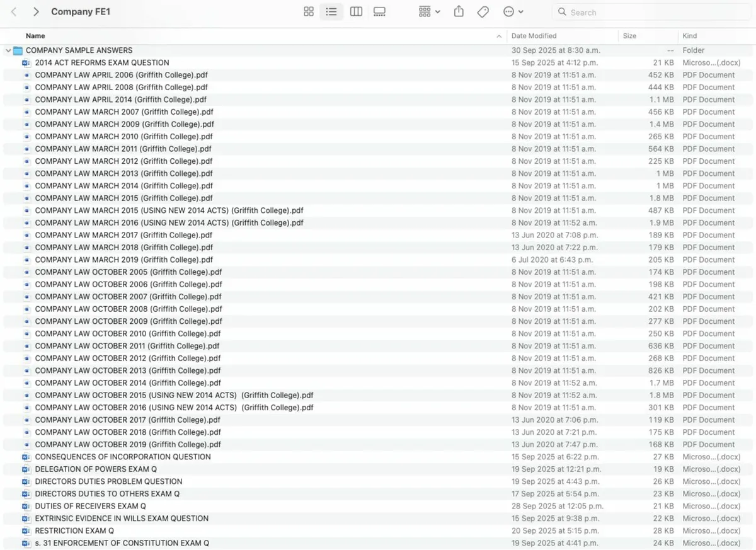756x550 pixels.
Task: Collapse the COMPANY SAMPLE ANSWERS folder
Action: (x=8, y=50)
